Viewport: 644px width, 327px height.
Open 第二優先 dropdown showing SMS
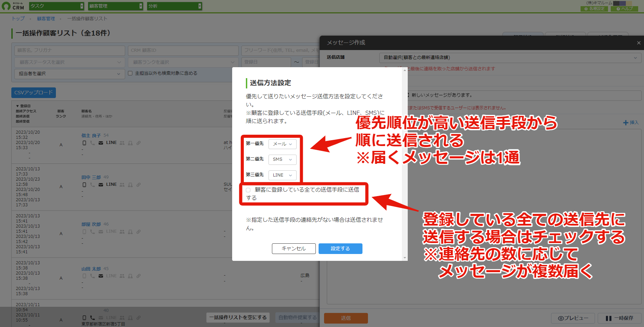(283, 159)
